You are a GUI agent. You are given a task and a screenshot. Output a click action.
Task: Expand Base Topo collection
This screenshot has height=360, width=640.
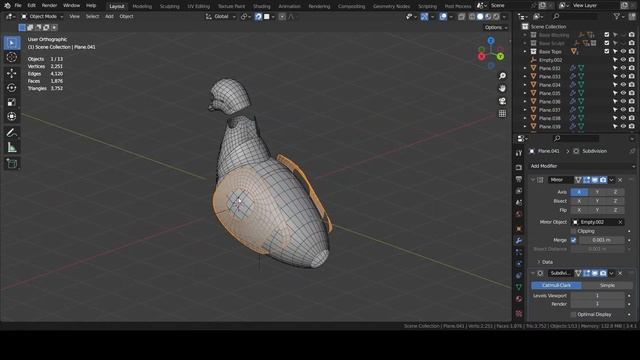(525, 52)
